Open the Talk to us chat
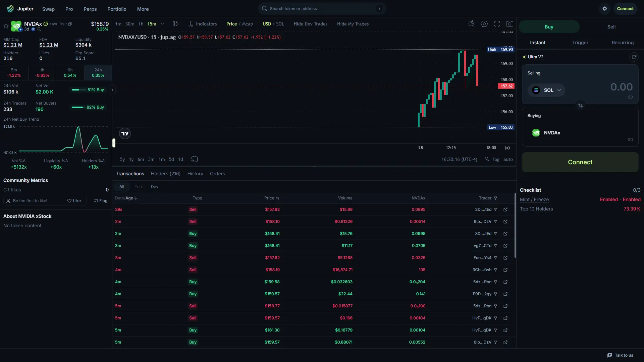 (x=620, y=355)
